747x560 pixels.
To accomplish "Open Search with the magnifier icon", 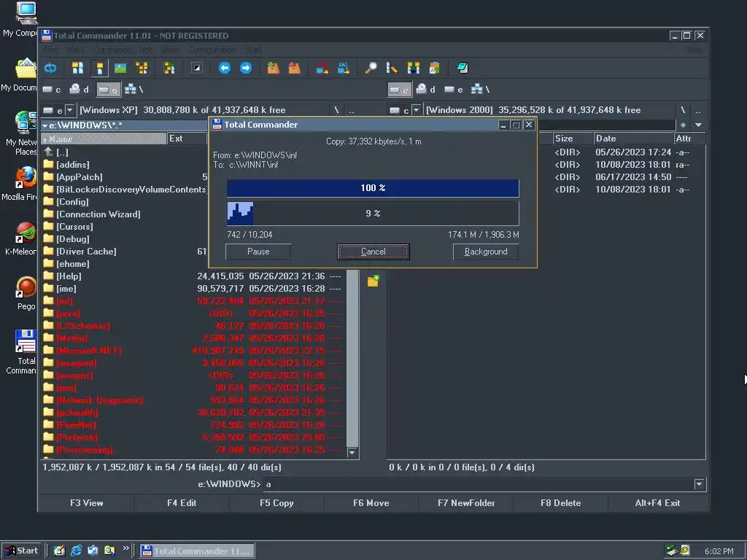I will click(x=371, y=68).
